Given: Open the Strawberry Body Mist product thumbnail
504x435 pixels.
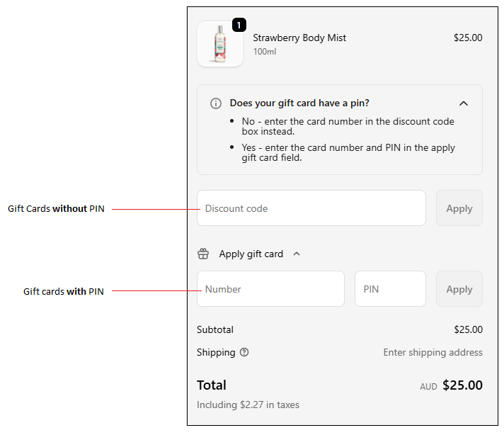Looking at the screenshot, I should click(x=220, y=45).
